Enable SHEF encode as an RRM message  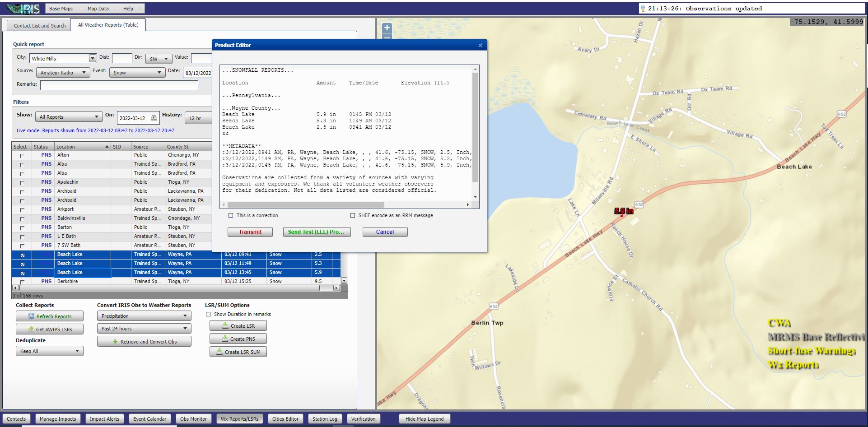click(x=353, y=216)
